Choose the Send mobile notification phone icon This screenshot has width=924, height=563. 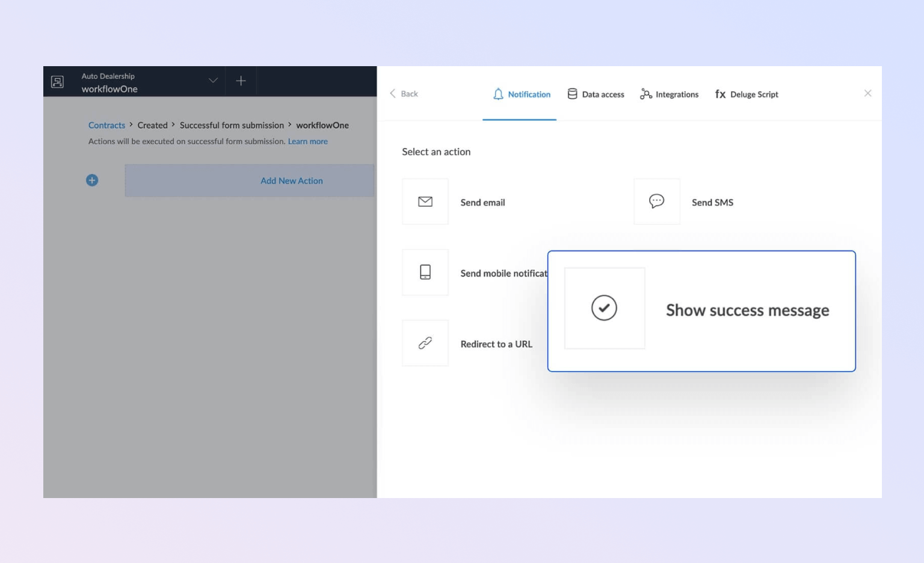(425, 272)
